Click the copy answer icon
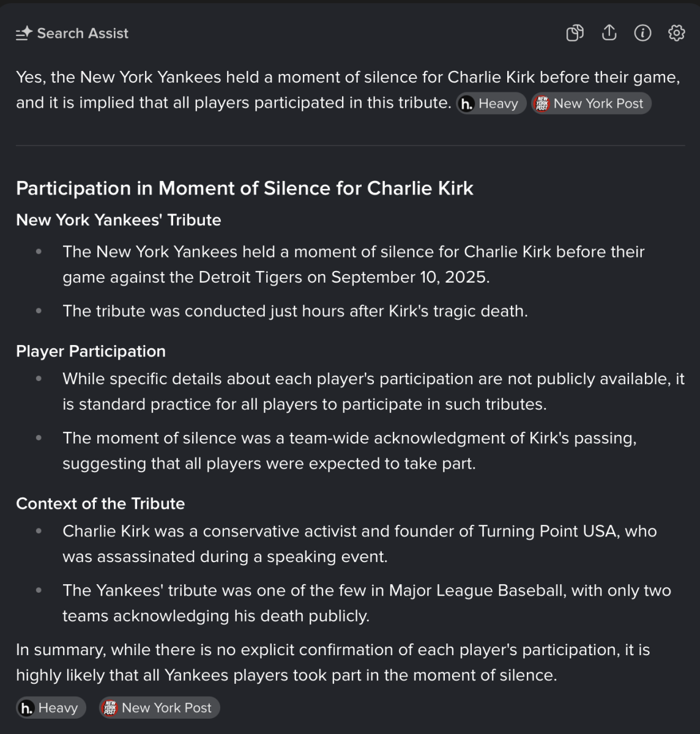Screen dimensions: 700x734 (x=575, y=33)
